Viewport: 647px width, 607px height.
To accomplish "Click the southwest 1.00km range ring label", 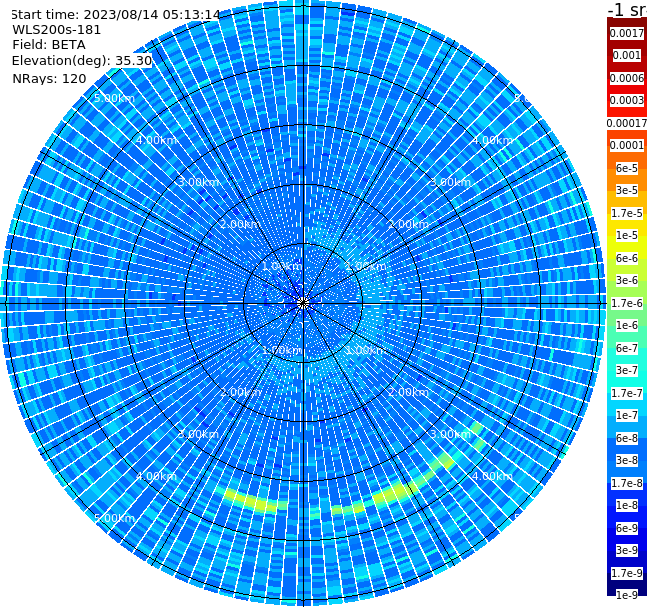I will click(282, 350).
